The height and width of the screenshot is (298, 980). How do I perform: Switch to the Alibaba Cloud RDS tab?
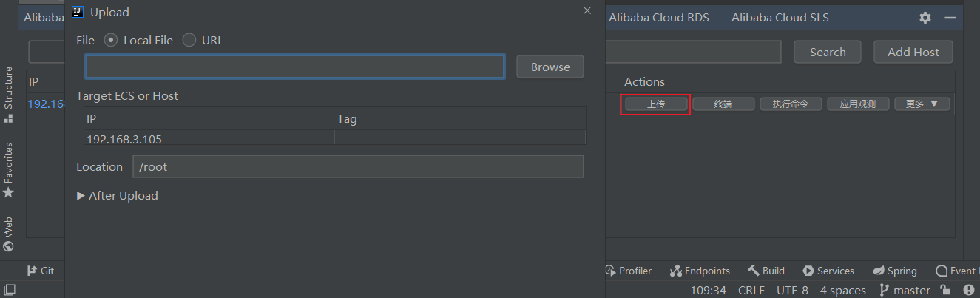coord(658,18)
